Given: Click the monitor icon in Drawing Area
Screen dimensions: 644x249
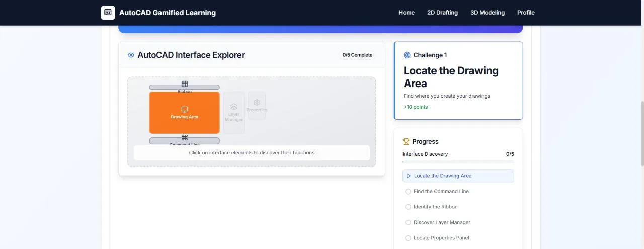Looking at the screenshot, I should [185, 109].
